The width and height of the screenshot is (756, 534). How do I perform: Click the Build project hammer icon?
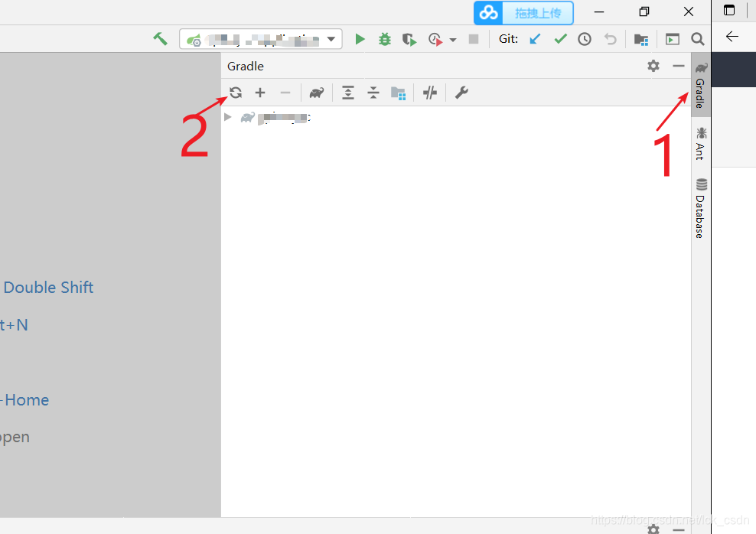[x=160, y=39]
